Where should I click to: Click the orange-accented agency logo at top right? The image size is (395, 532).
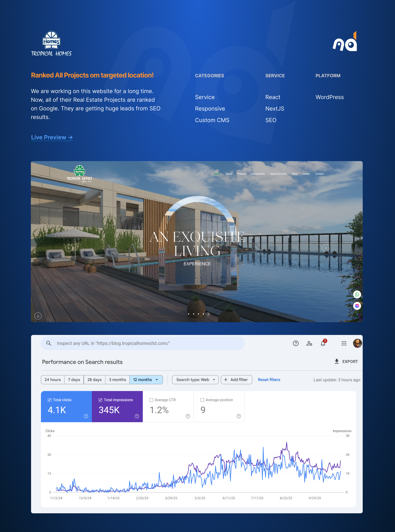point(345,41)
